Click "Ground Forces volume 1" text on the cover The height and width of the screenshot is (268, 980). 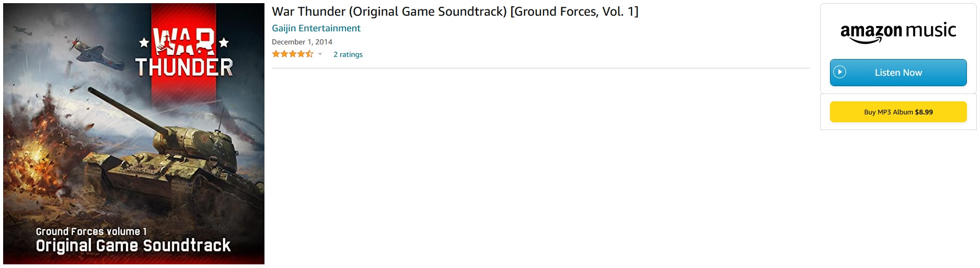(91, 231)
